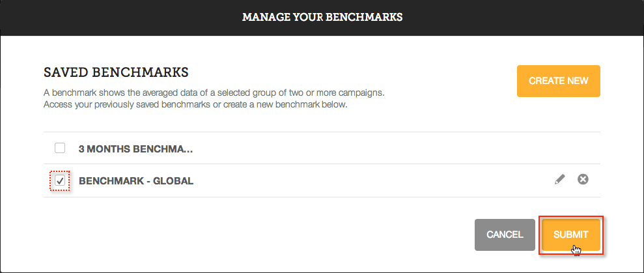Submit the selected benchmark
The image size is (644, 273).
click(571, 235)
